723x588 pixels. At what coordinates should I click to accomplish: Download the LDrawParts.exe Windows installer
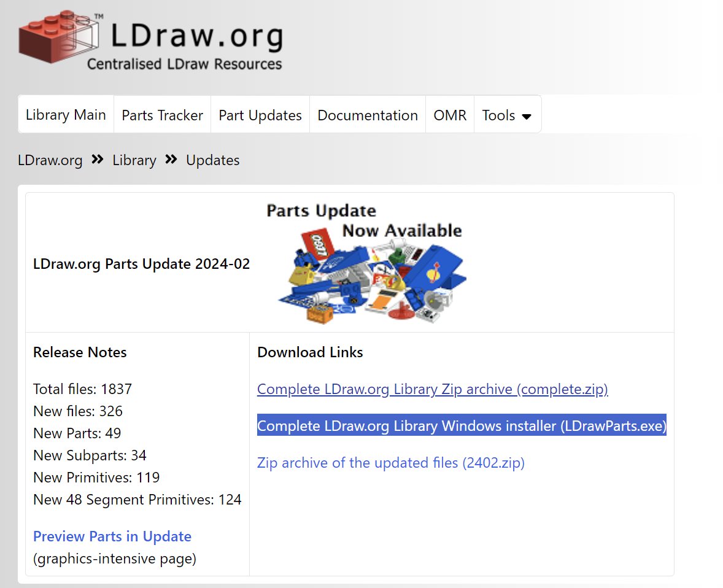point(462,425)
